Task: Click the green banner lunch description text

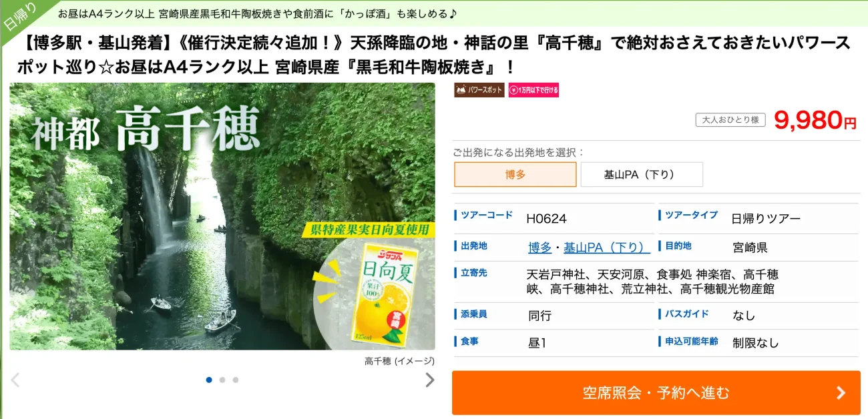Action: [257, 13]
